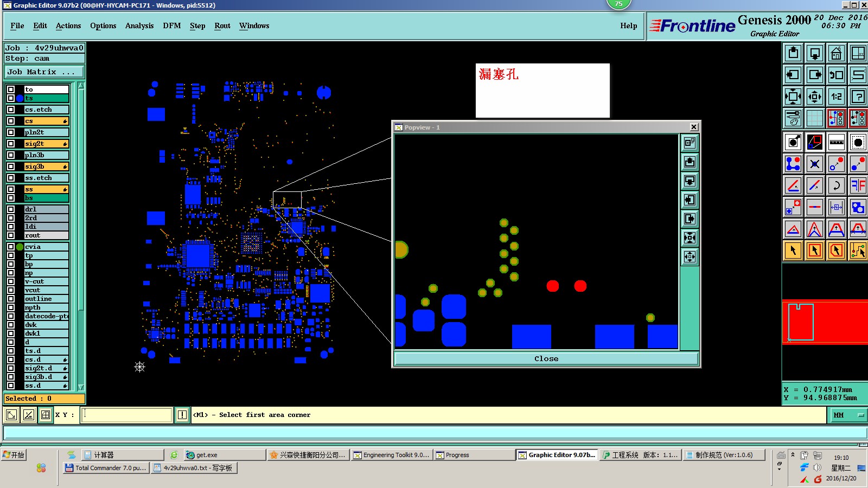Click the pan right view icon
Screen dimensions: 868x488
[815, 75]
